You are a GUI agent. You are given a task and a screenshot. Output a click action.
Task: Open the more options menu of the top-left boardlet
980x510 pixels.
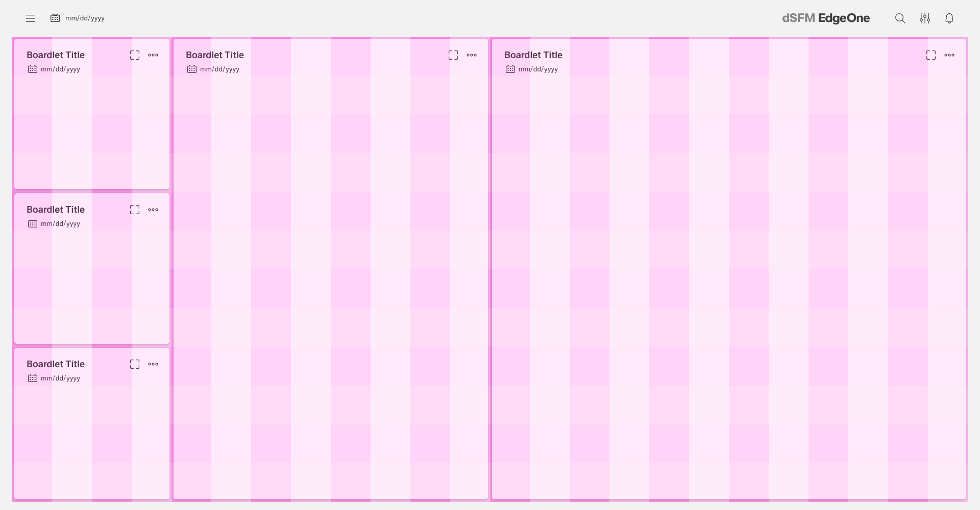pyautogui.click(x=153, y=55)
